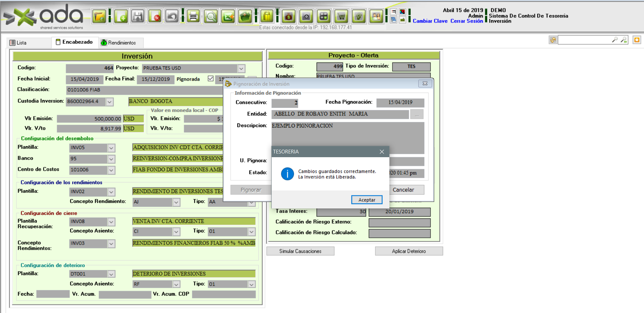644x313 pixels.
Task: Click the orange star favorites icon
Action: click(636, 40)
